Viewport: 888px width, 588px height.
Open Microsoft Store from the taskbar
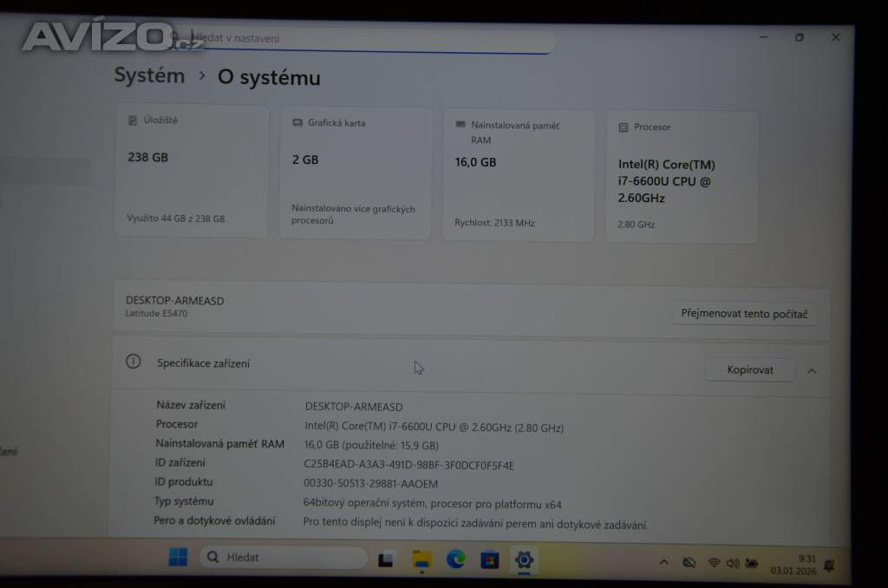tap(490, 559)
